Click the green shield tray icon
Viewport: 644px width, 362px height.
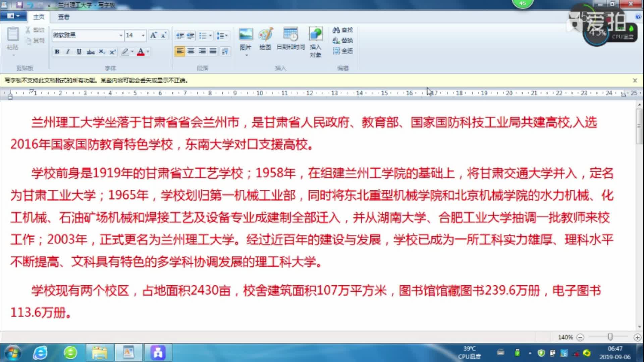pyautogui.click(x=541, y=353)
